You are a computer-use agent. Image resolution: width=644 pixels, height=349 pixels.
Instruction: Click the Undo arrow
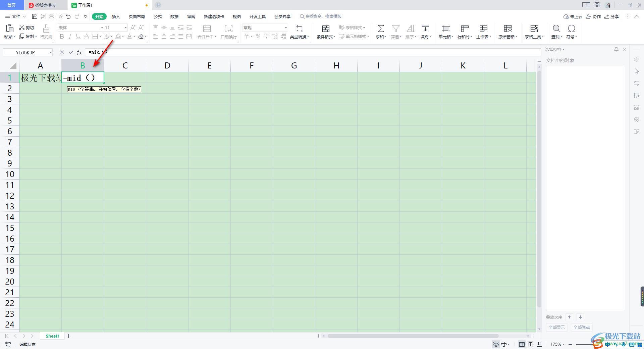pyautogui.click(x=68, y=16)
